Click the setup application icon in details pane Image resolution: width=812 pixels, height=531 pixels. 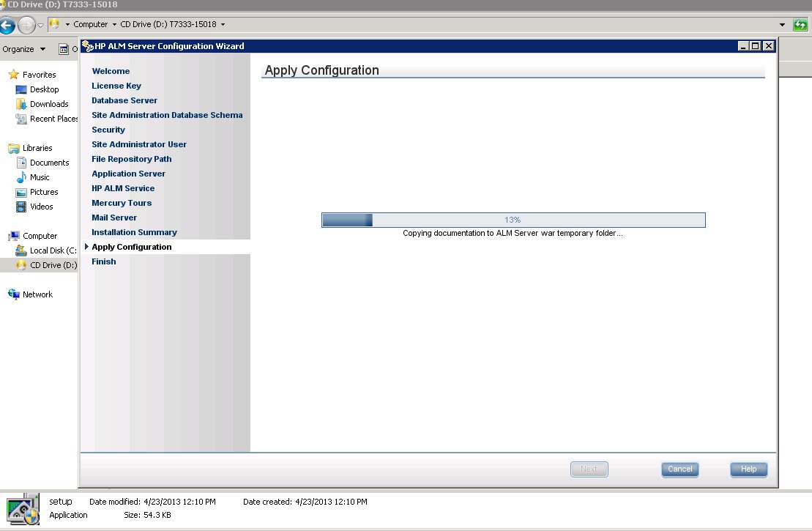(x=23, y=509)
